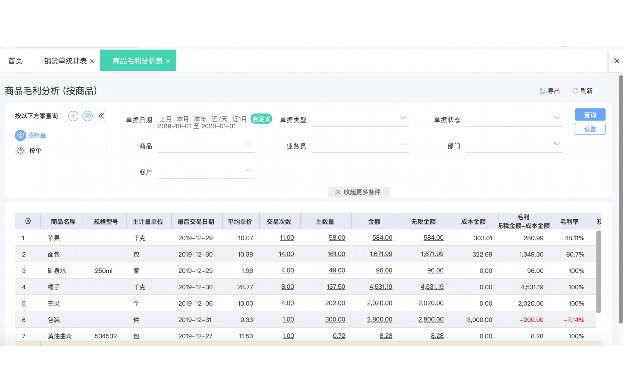This screenshot has width=623, height=392.
Task: Select the 自定义 date range option
Action: 261,119
